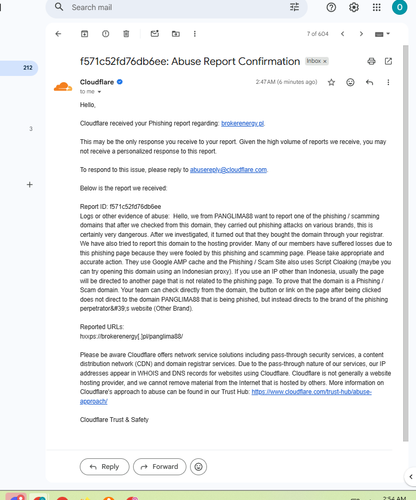This screenshot has height=500, width=416.
Task: Click sidebar label count 3
Action: [31, 129]
